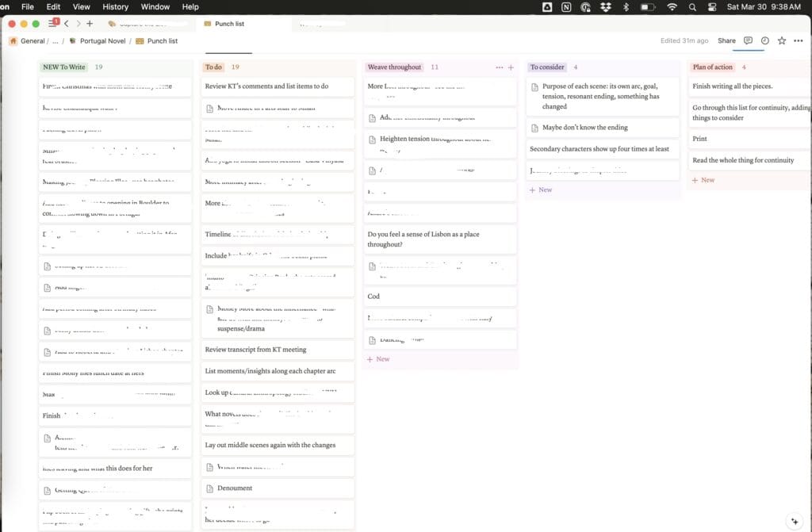Open the page options three-dot menu
The height and width of the screenshot is (532, 812).
click(x=799, y=40)
